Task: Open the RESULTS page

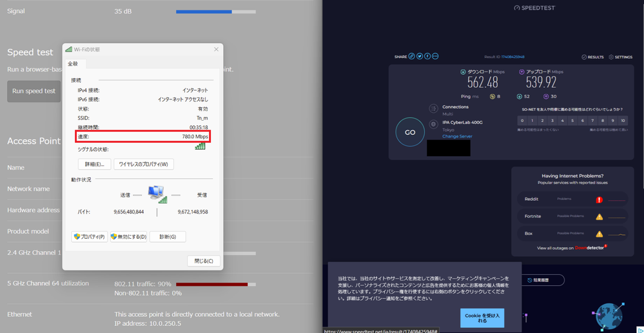Action: [592, 57]
